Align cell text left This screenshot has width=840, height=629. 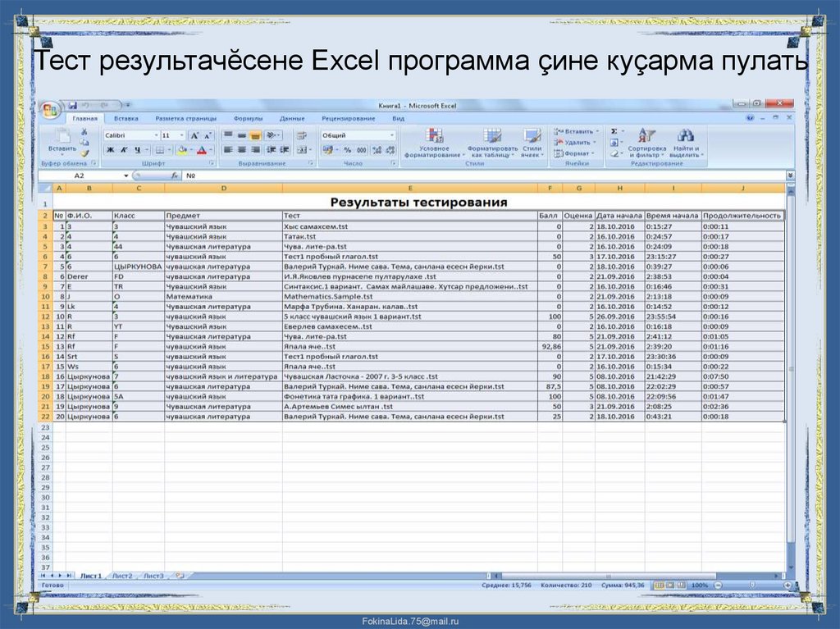click(x=228, y=150)
